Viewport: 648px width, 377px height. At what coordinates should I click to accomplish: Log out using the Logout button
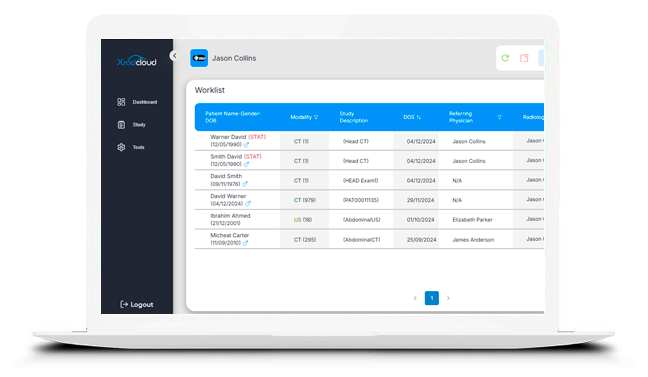(x=137, y=304)
